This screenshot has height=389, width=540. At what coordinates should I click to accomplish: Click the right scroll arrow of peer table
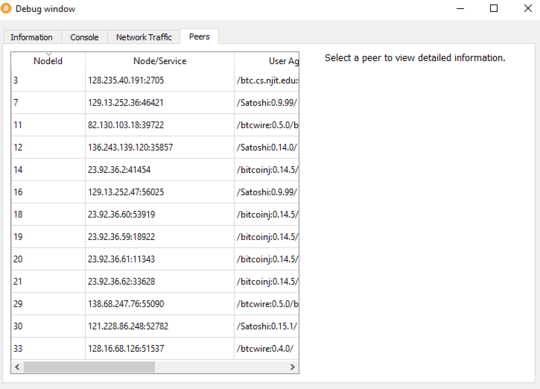point(292,367)
